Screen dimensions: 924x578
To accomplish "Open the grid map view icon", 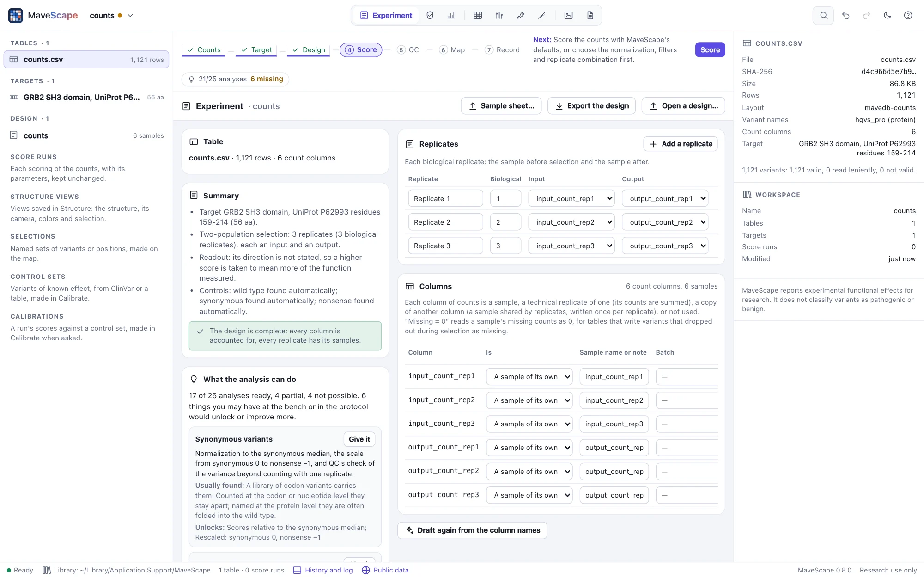I will pyautogui.click(x=478, y=15).
